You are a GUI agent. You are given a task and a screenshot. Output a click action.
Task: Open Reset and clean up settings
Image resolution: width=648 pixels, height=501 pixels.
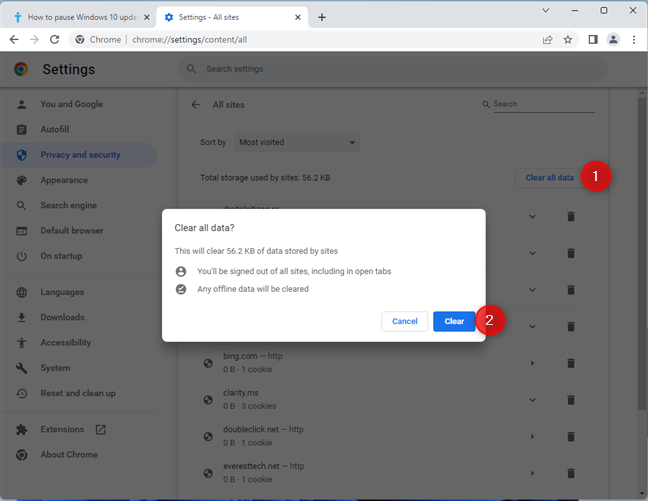point(79,394)
